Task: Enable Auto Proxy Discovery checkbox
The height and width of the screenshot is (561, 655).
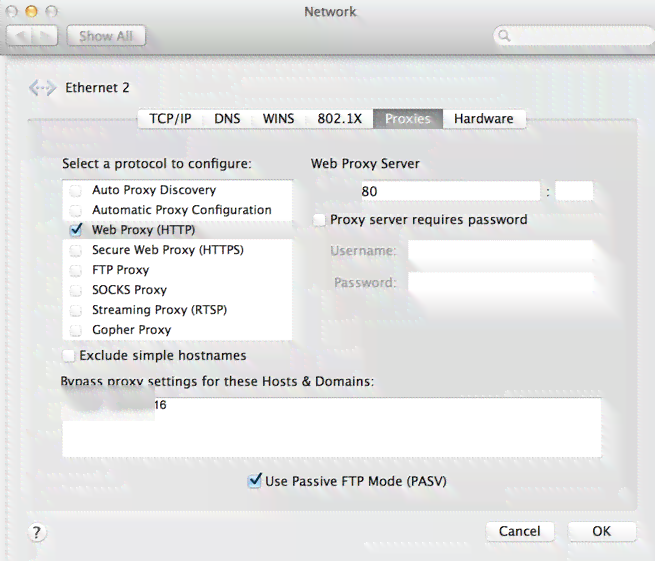Action: click(76, 190)
